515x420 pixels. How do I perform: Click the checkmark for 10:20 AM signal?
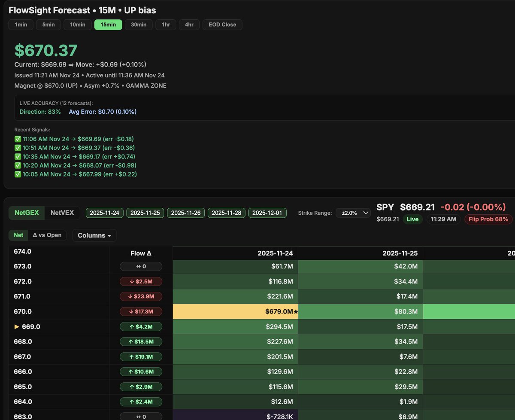(18, 165)
